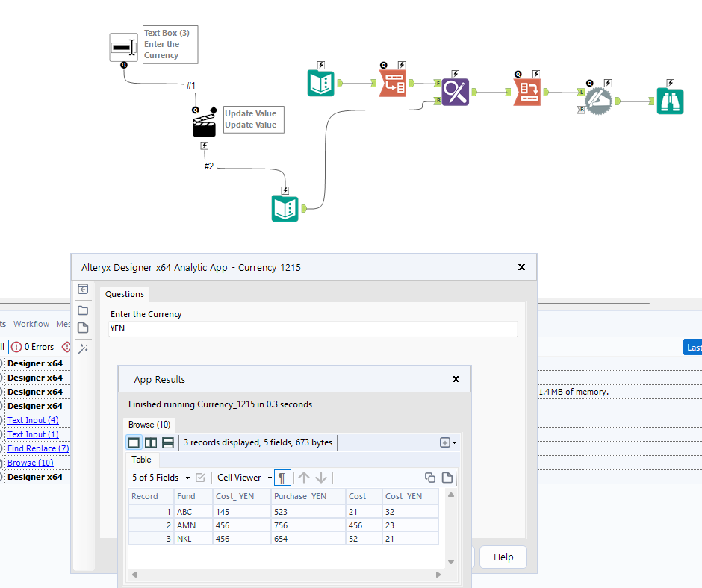702x588 pixels.
Task: Open the Browse (10) log link
Action: tap(31, 463)
